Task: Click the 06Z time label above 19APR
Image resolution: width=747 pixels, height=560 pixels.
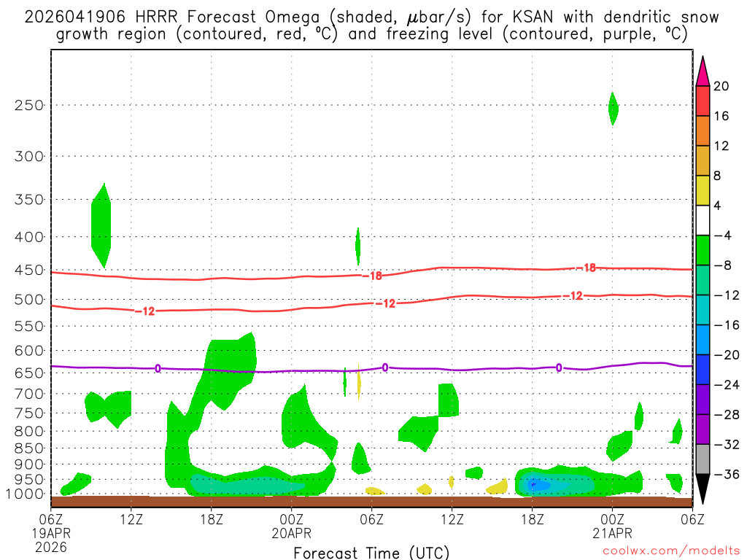Action: [x=51, y=519]
